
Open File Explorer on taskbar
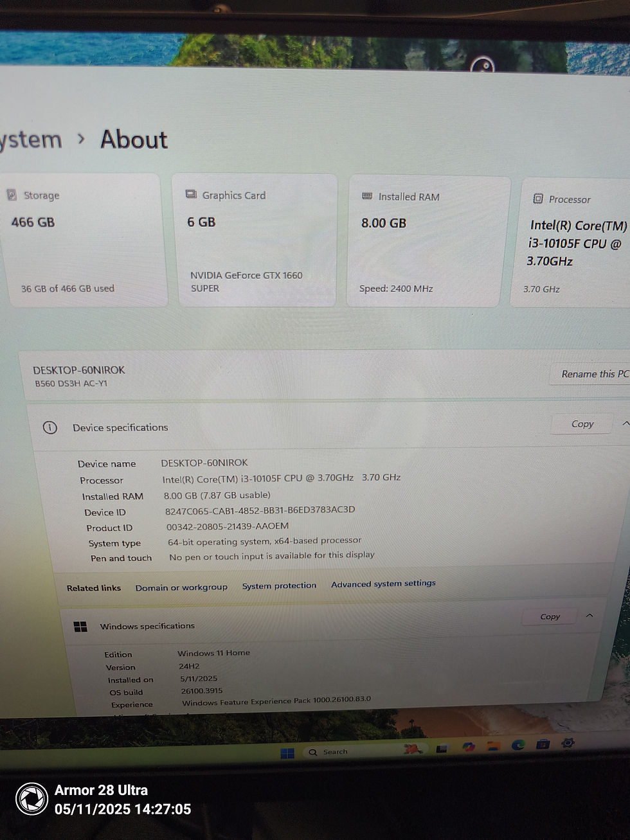coord(494,746)
